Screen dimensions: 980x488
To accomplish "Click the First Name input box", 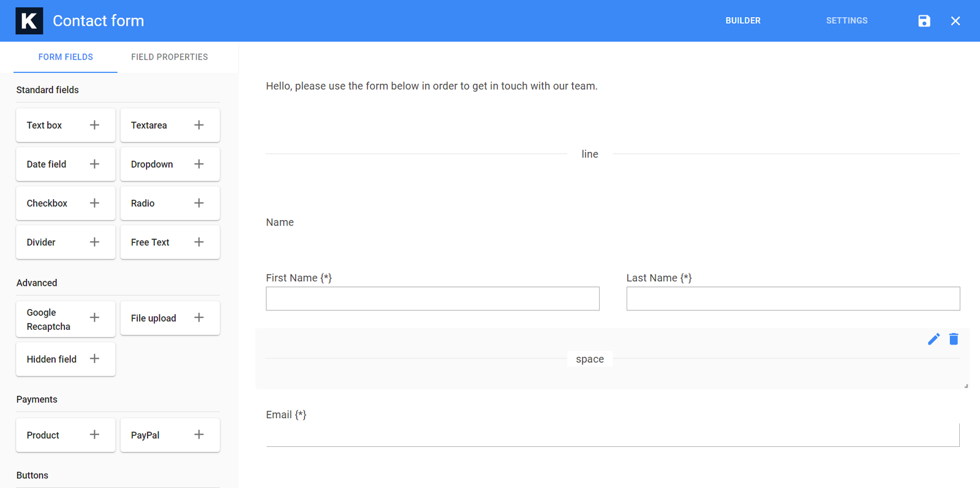I will point(432,299).
